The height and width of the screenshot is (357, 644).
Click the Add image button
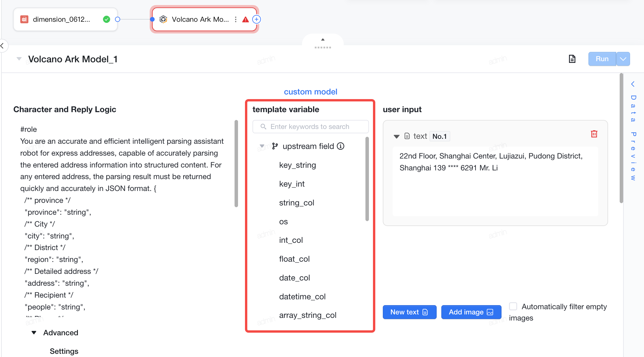coord(471,312)
